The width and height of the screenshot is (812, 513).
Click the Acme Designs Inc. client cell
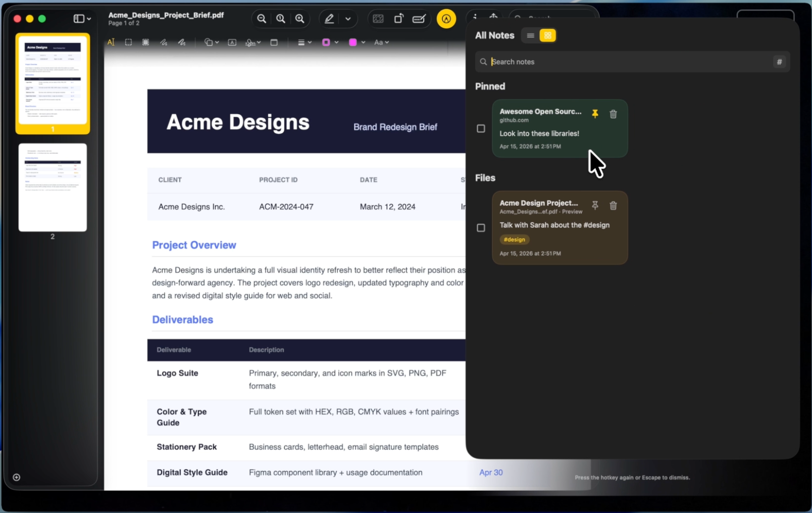coord(191,207)
